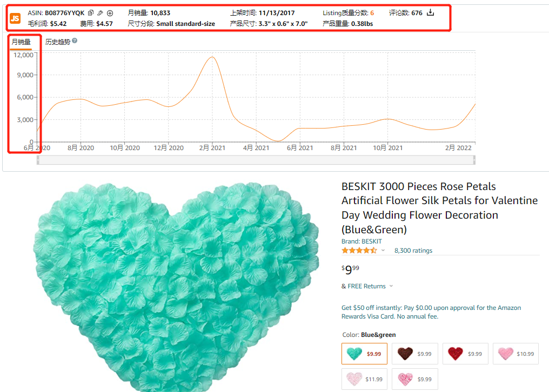Expand the star rating breakdown chevron
549x392 pixels.
(x=383, y=251)
